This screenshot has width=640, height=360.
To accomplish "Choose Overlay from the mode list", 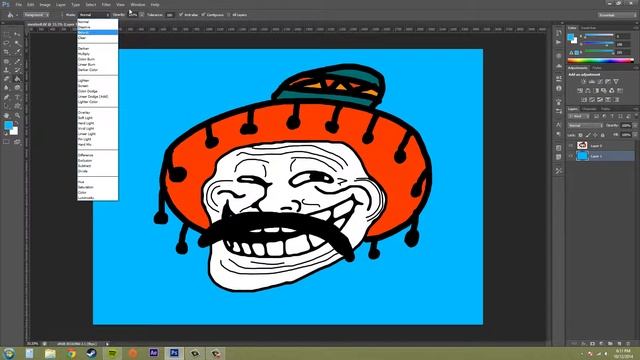I will click(x=84, y=112).
